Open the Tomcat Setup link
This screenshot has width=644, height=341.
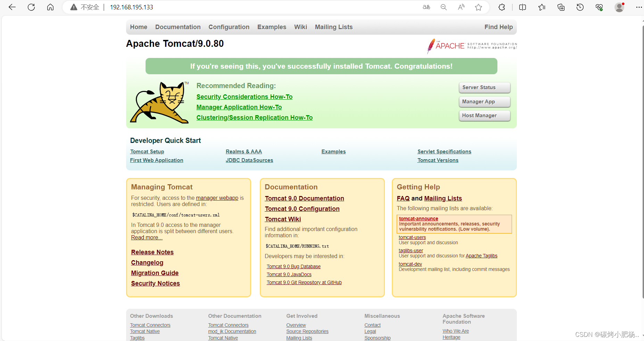click(x=147, y=152)
